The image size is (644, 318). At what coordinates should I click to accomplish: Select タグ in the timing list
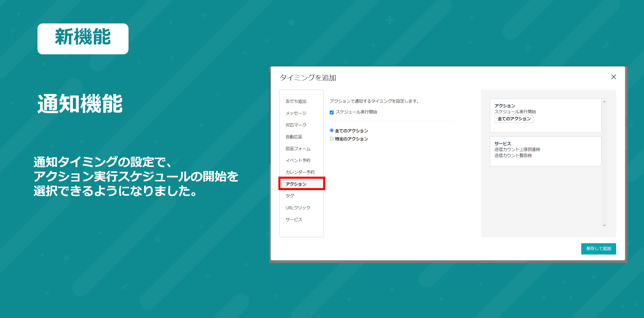tap(290, 196)
